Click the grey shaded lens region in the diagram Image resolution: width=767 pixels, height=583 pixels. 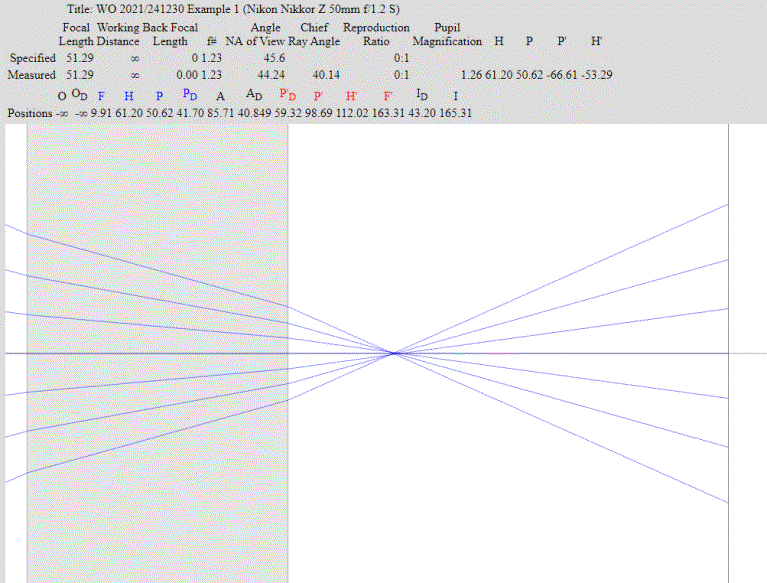pyautogui.click(x=158, y=353)
